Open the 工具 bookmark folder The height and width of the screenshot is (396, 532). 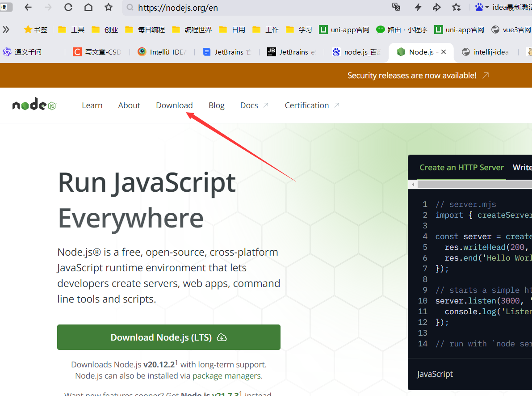coord(71,29)
